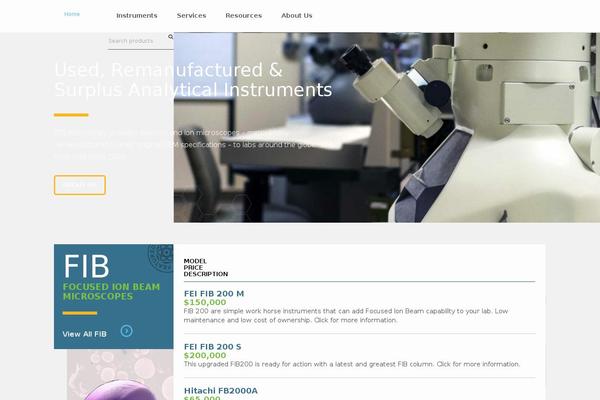Open the Instruments menu
Image resolution: width=600 pixels, height=400 pixels.
pos(137,16)
